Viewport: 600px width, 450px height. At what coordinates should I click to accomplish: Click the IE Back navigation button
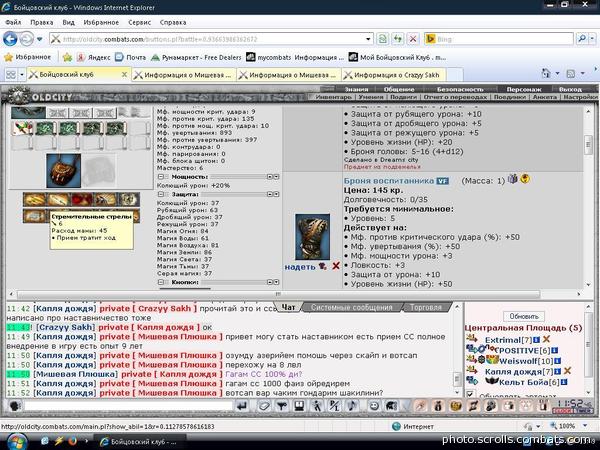click(x=10, y=39)
